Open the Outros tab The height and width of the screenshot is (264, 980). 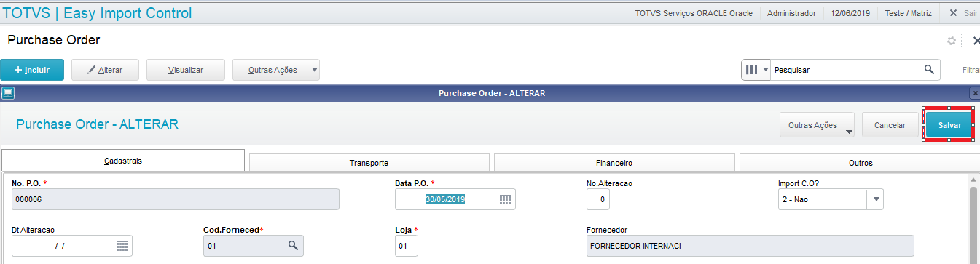point(860,163)
